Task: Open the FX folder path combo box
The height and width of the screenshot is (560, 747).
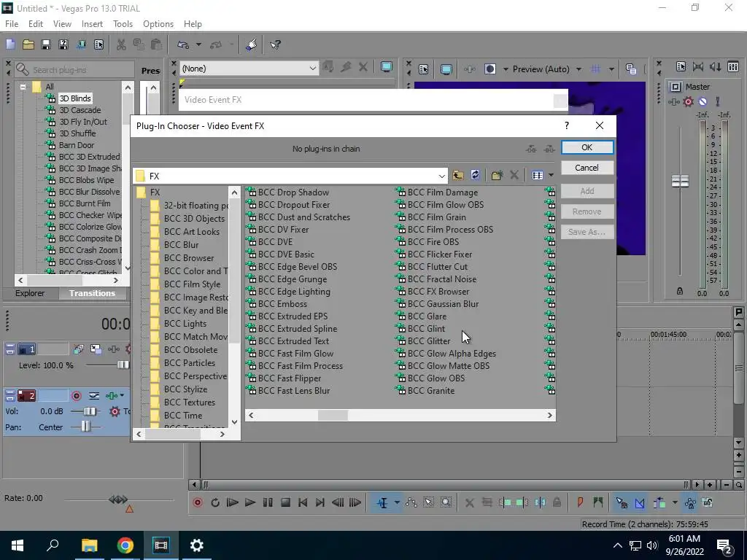Action: click(x=290, y=176)
